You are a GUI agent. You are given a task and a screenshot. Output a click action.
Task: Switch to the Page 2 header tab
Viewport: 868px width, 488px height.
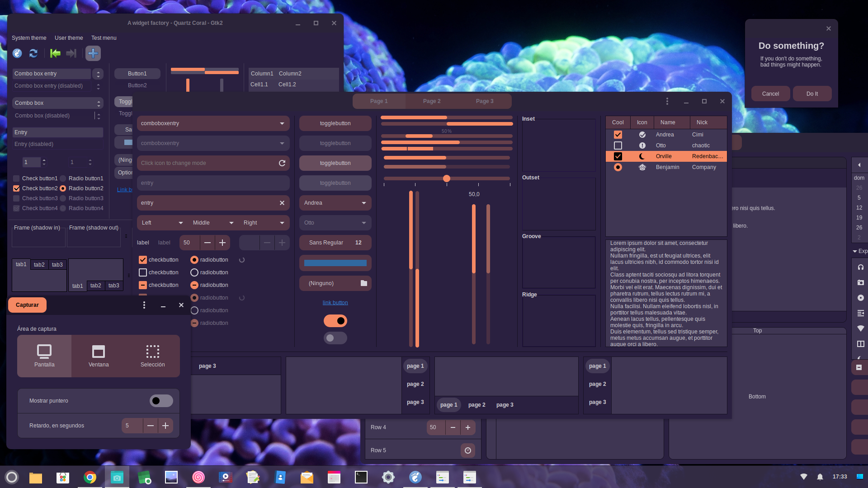tap(432, 101)
